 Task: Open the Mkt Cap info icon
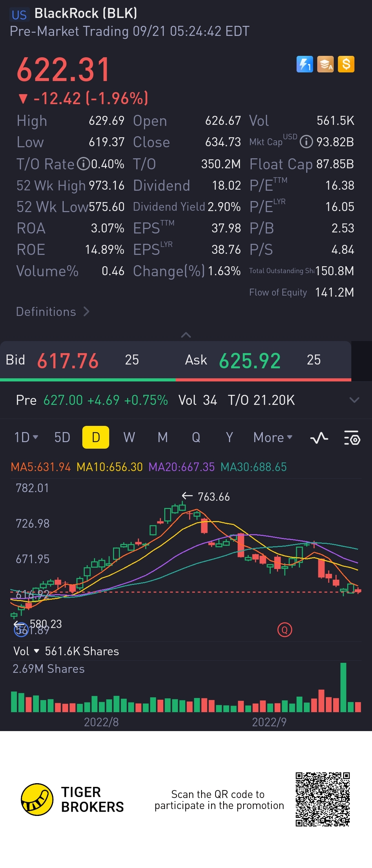tap(306, 142)
